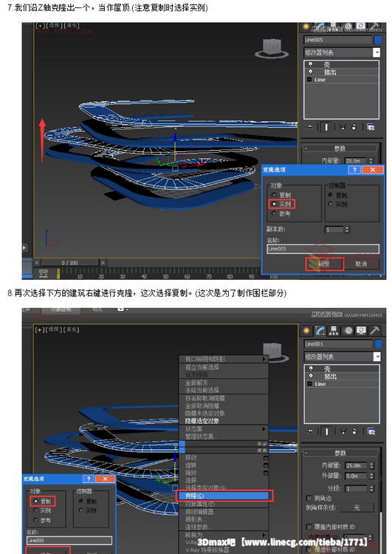Click the help button of Line005 clone dialog
Viewport: 392px width, 554px height.
(354, 170)
